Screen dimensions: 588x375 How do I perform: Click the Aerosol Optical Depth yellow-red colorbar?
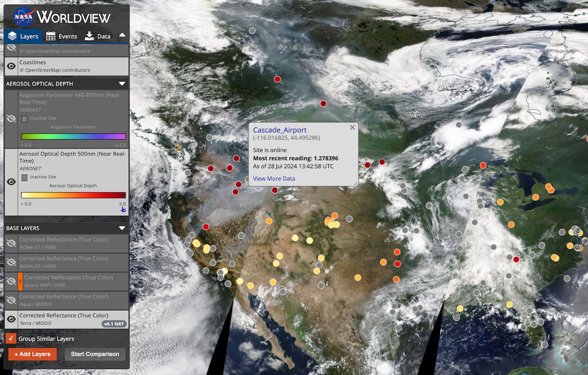pyautogui.click(x=73, y=195)
